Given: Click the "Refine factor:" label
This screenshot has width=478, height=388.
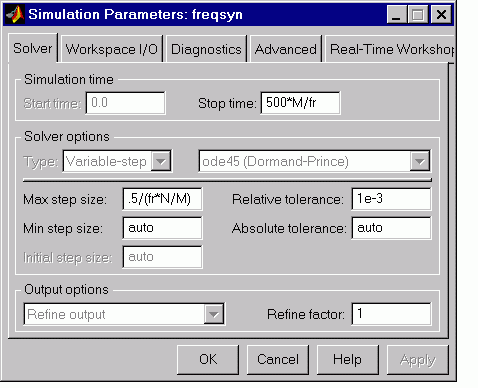Looking at the screenshot, I should [306, 314].
